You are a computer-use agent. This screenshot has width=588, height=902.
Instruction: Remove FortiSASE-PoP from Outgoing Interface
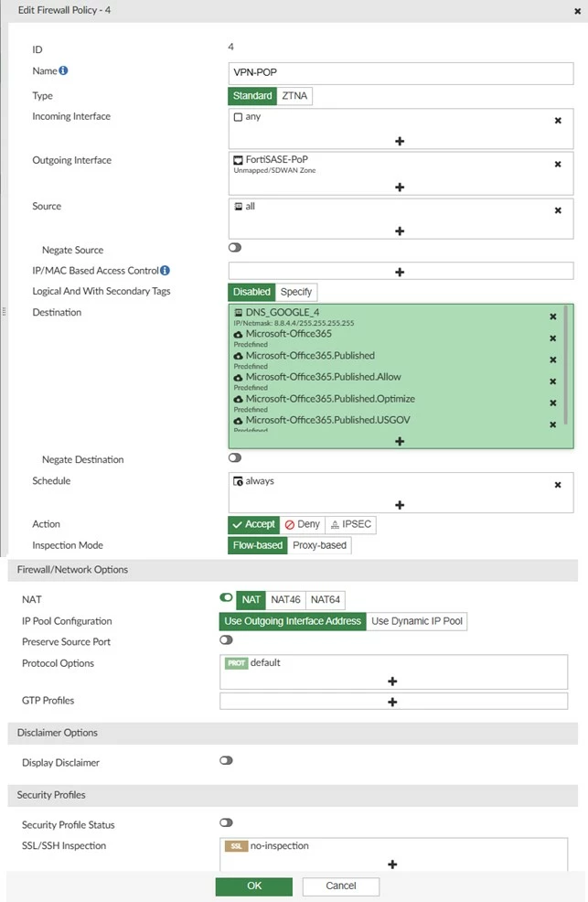(x=558, y=165)
